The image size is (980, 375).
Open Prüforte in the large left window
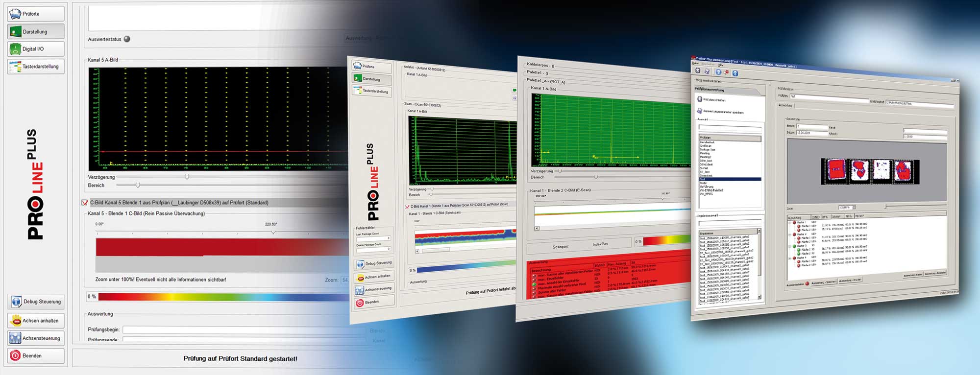click(x=36, y=14)
